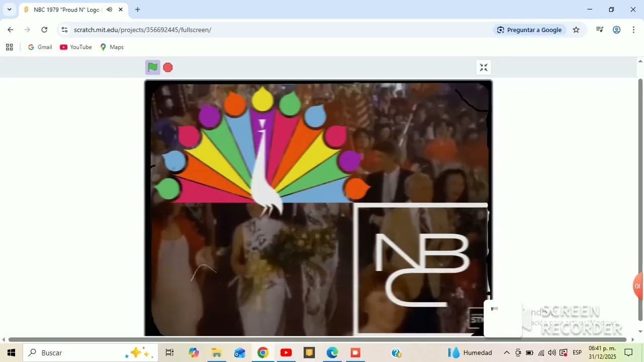The width and height of the screenshot is (644, 362).
Task: Exit Scratch fullscreen mode icon
Action: [x=484, y=67]
